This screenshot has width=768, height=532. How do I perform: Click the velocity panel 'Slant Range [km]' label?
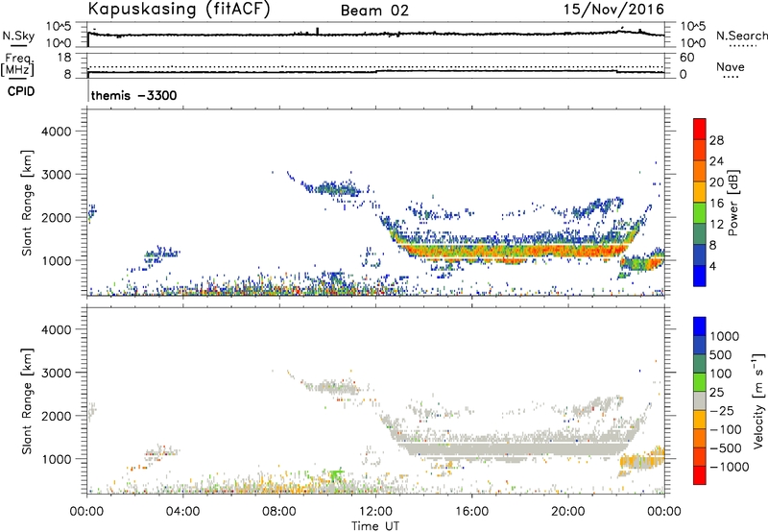[x=27, y=401]
